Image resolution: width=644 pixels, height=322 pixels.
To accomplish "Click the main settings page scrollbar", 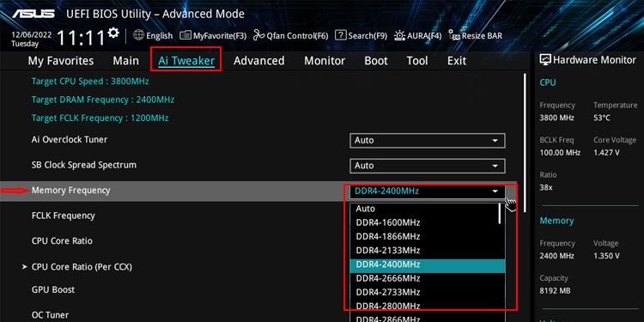I will 525,143.
